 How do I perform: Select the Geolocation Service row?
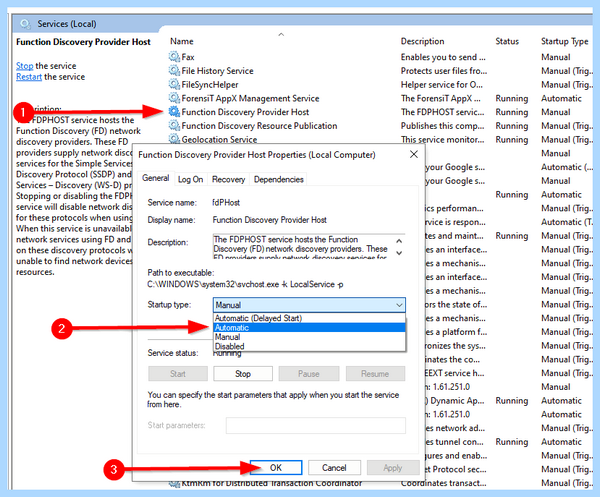(x=380, y=139)
